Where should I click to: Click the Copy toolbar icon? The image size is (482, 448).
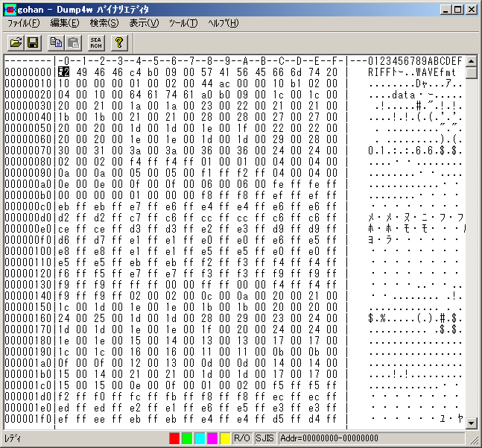coord(55,42)
